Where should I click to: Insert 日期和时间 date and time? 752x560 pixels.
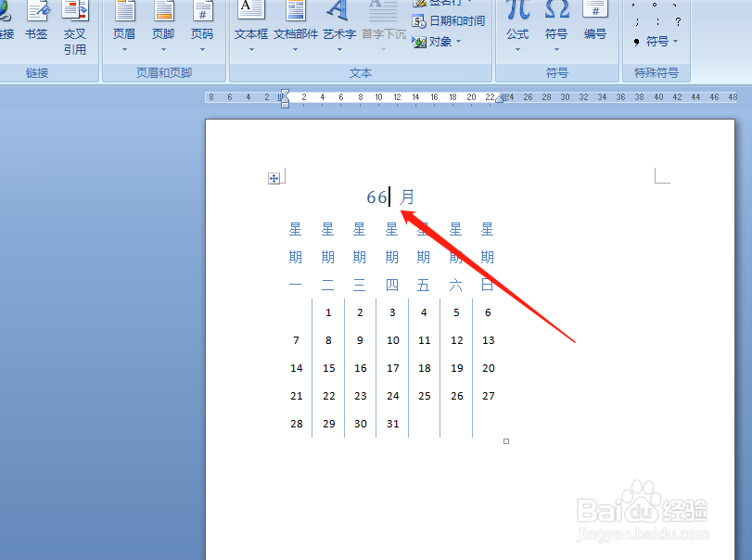[449, 21]
